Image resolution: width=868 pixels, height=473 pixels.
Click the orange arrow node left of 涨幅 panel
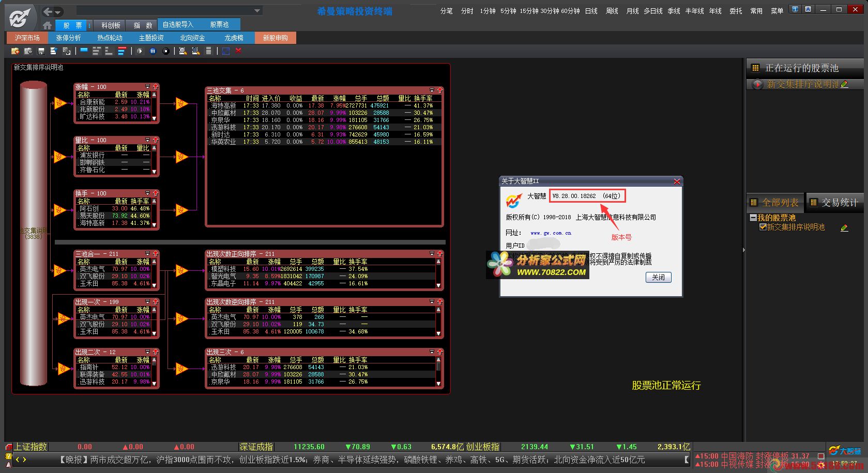click(60, 103)
